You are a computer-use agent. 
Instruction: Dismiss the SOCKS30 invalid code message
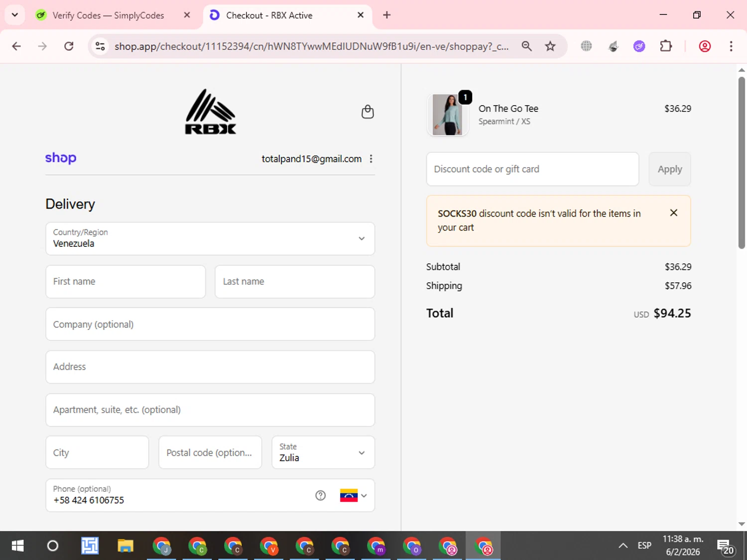coord(674,213)
